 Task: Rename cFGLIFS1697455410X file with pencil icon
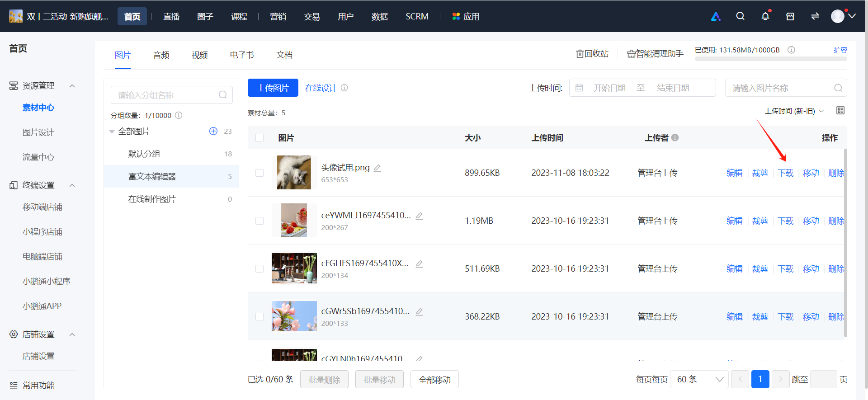point(420,264)
